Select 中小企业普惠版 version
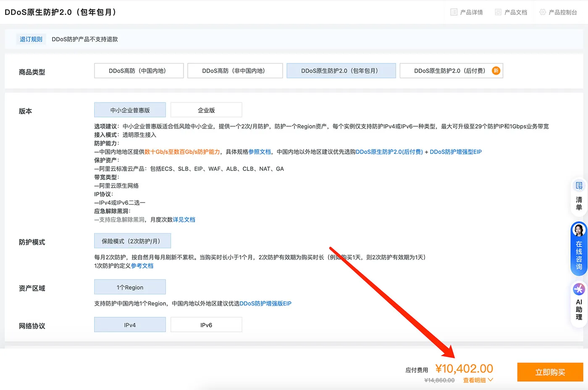This screenshot has height=390, width=588. coord(130,109)
